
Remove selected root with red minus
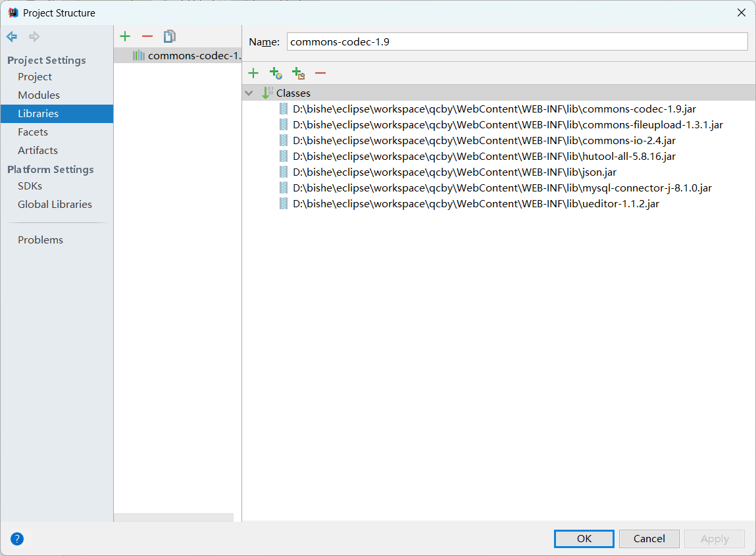tap(320, 73)
